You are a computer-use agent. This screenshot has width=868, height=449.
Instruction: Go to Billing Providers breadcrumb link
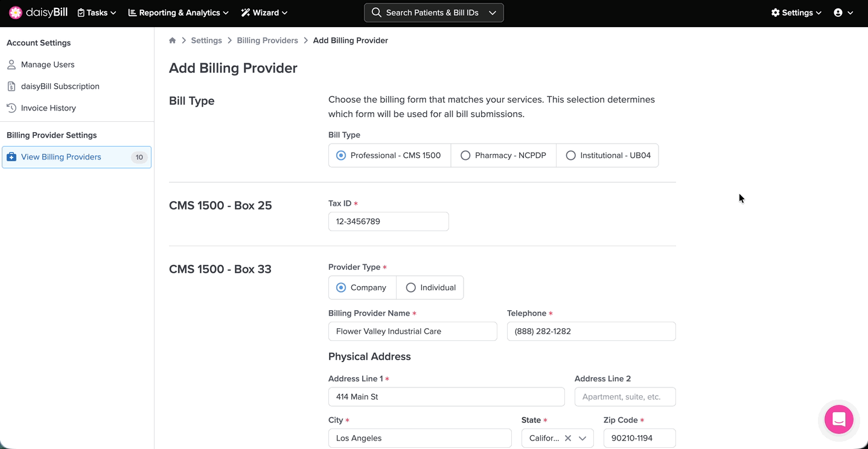tap(267, 40)
